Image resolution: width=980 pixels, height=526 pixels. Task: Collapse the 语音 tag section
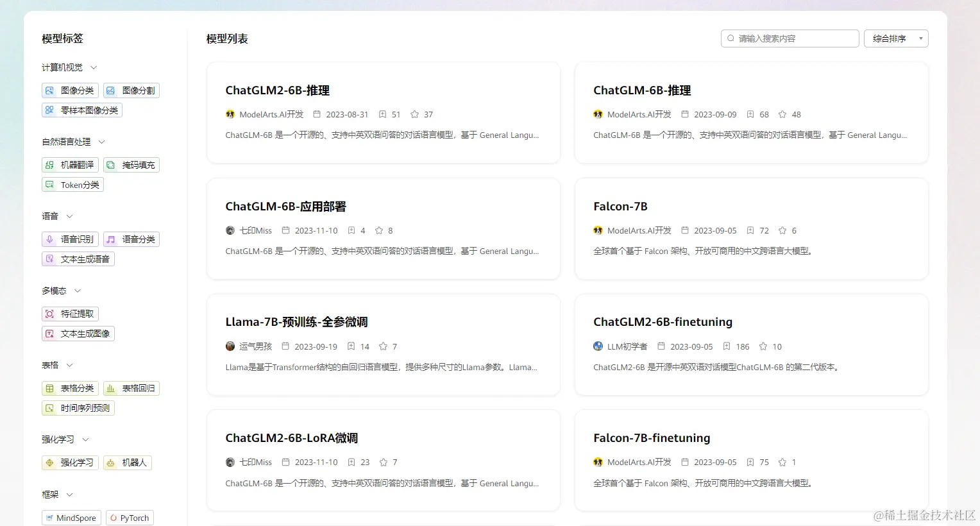point(70,216)
